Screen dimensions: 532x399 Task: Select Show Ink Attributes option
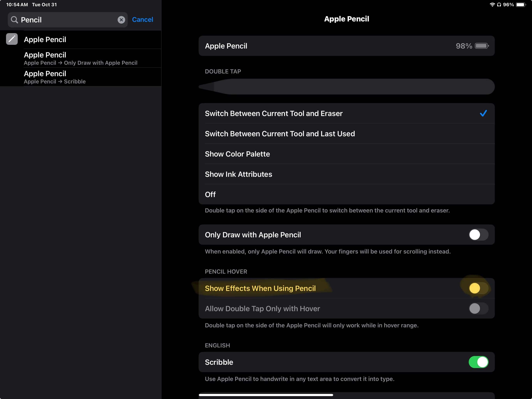click(238, 174)
